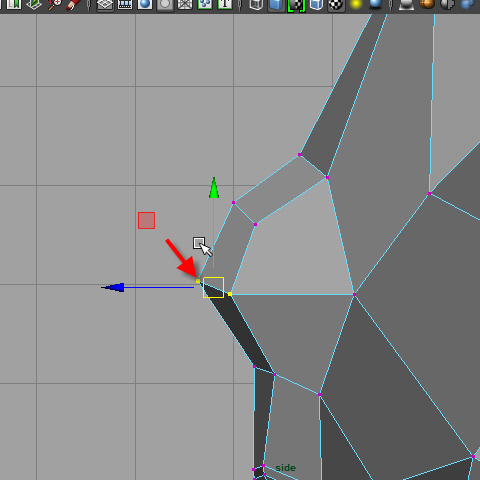Switch to wireframe cube display

256,5
